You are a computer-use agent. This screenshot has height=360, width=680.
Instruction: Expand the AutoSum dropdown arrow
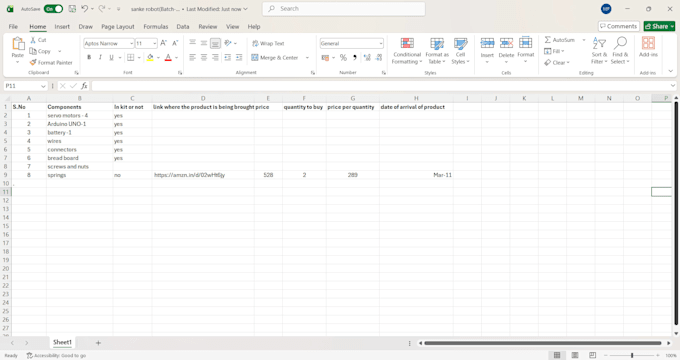[584, 40]
